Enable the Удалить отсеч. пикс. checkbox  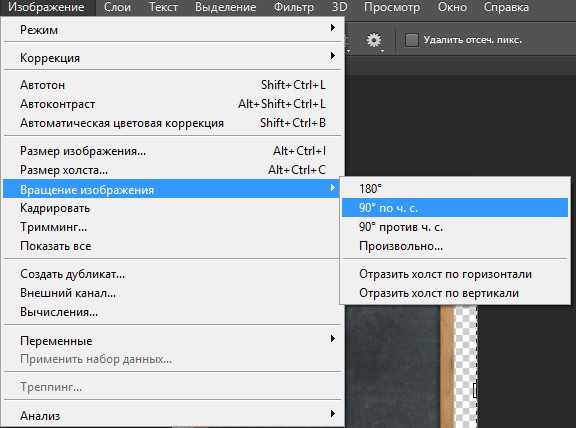(411, 40)
